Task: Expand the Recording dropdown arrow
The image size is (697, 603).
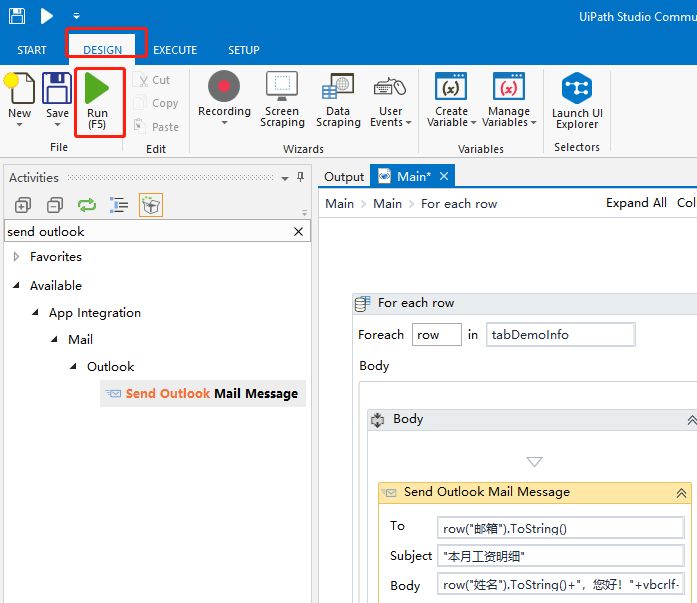Action: [224, 123]
